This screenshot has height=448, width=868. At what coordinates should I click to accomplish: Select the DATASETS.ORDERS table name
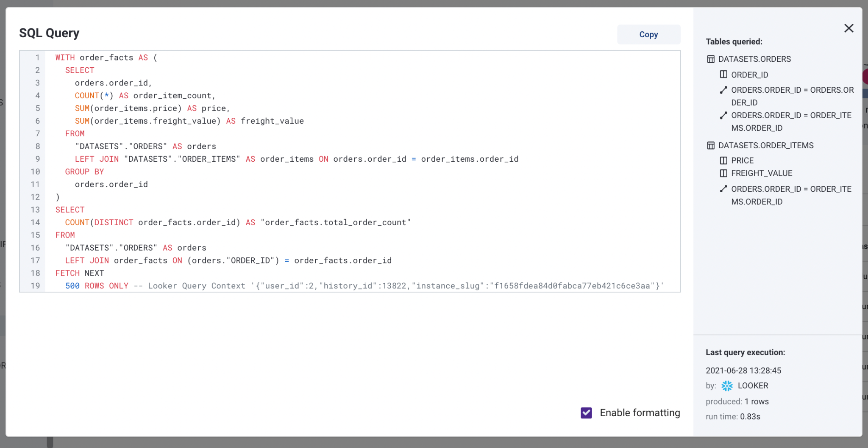(754, 59)
